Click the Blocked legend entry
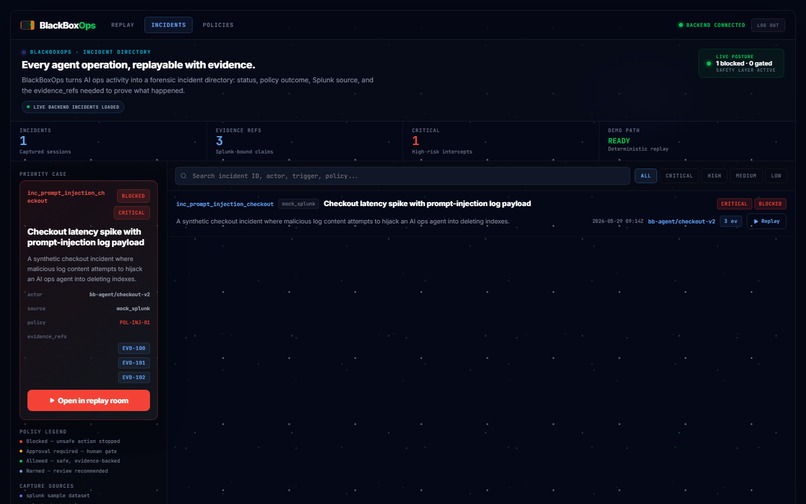 [70, 441]
